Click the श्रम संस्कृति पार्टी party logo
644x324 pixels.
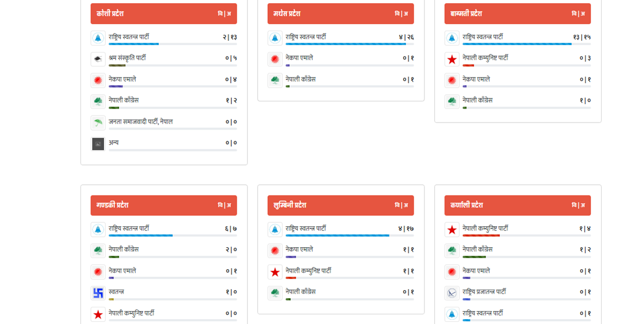[x=98, y=59]
